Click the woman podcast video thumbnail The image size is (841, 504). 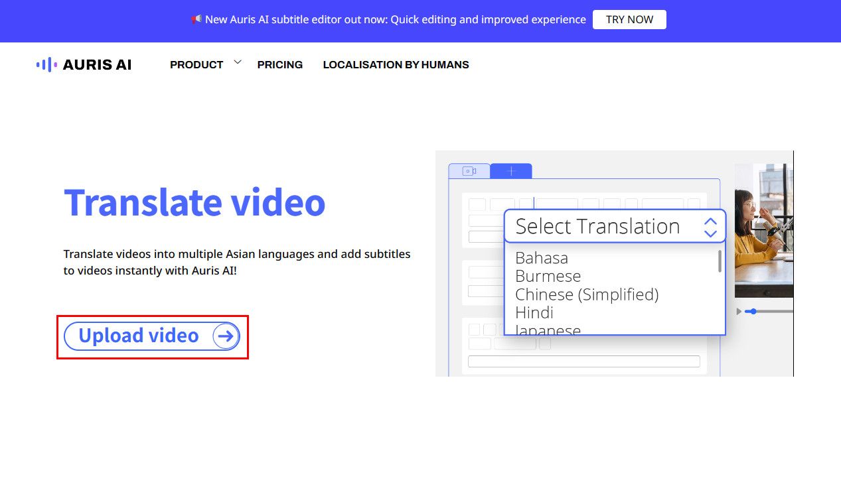pos(764,231)
